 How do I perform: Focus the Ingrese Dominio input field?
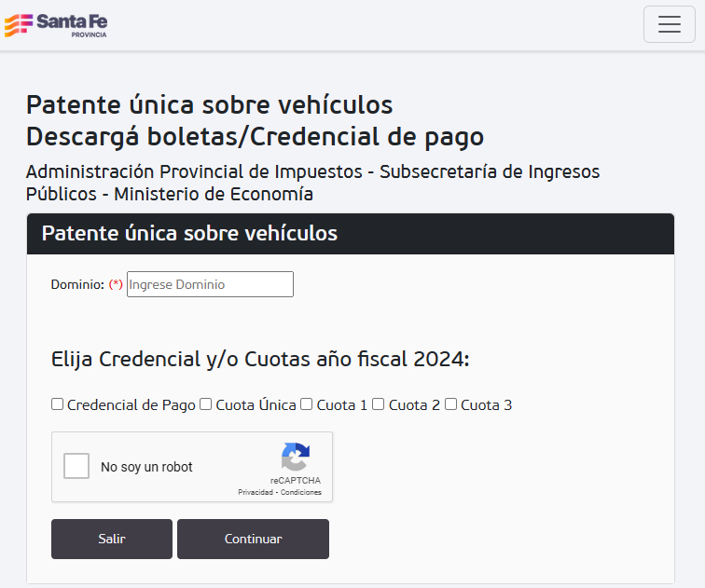[x=210, y=284]
